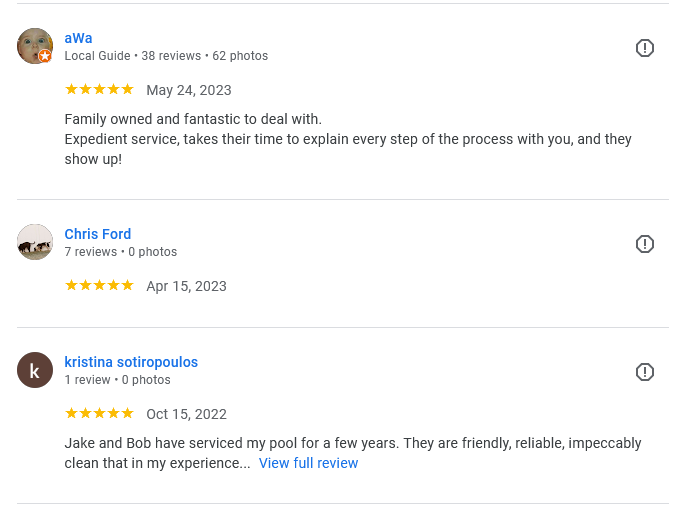Report Chris Ford's review
The width and height of the screenshot is (686, 505).
pyautogui.click(x=645, y=244)
